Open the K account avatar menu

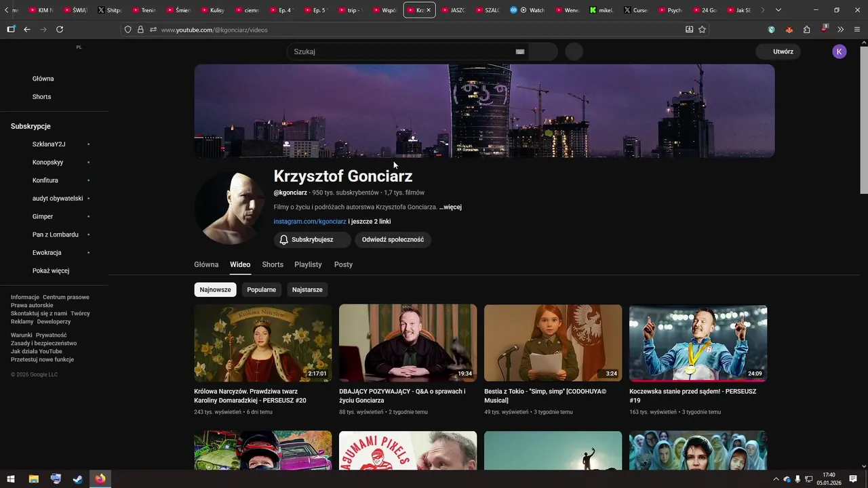[840, 52]
